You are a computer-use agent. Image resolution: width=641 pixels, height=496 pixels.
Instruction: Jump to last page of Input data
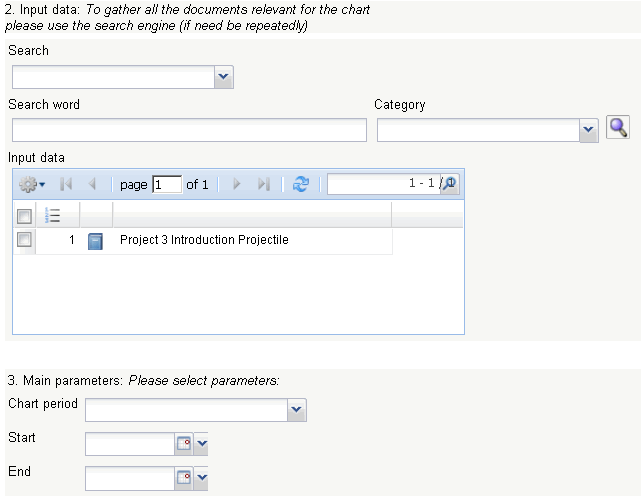coord(264,184)
